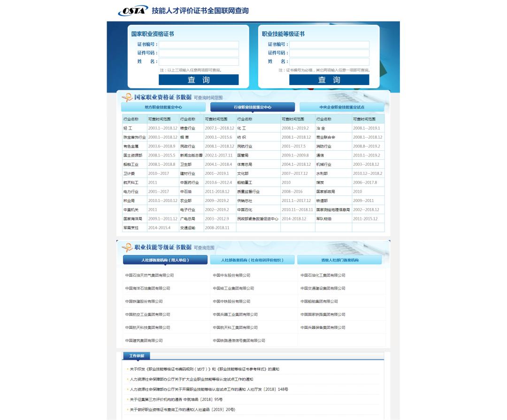Click the 交通运输 table cell

click(192, 228)
